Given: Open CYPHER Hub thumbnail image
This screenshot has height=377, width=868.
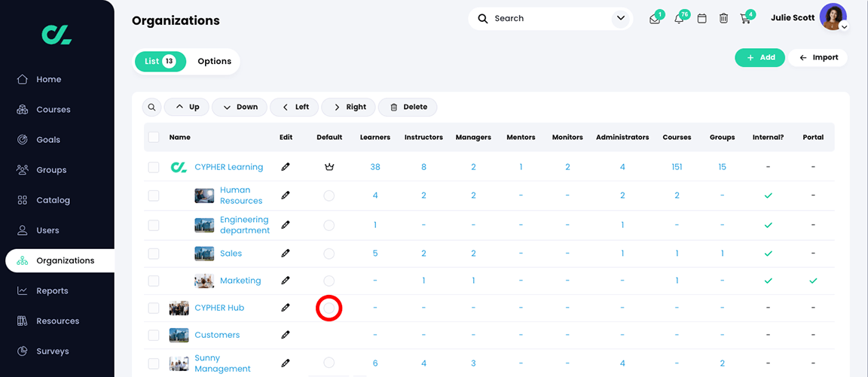Looking at the screenshot, I should tap(179, 308).
